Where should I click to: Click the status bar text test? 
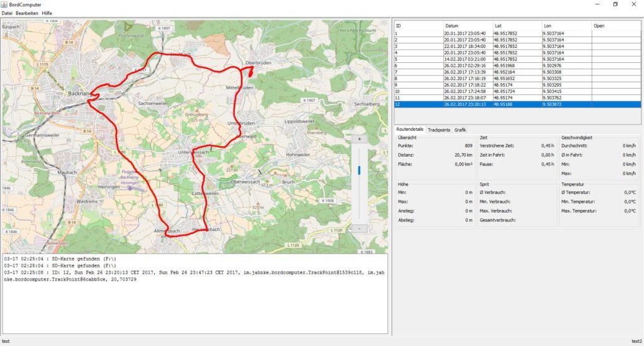(5, 342)
